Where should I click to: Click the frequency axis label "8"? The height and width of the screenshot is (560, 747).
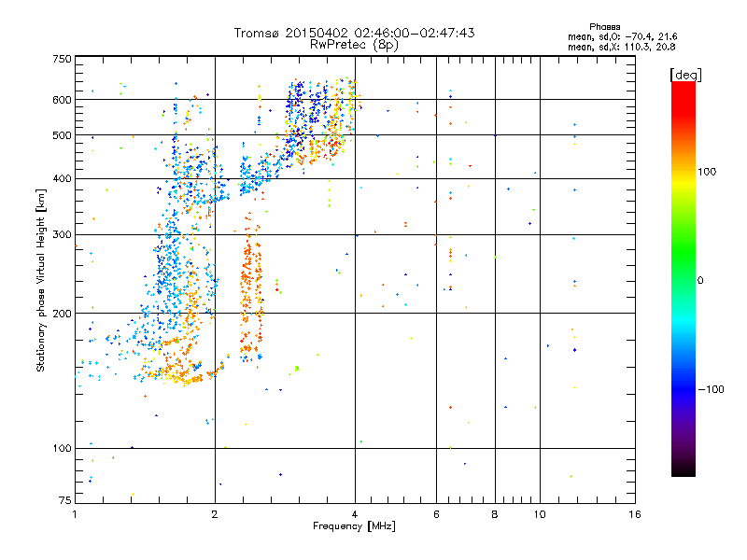(x=495, y=514)
